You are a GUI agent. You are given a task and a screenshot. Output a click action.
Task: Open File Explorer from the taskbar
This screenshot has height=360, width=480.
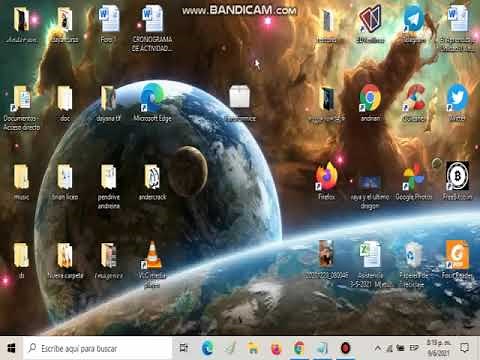click(253, 348)
